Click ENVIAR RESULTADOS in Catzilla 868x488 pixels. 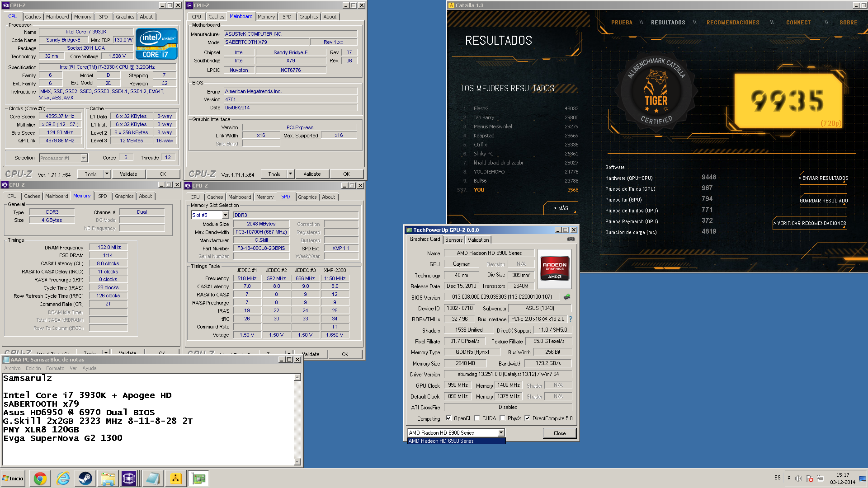coord(824,178)
